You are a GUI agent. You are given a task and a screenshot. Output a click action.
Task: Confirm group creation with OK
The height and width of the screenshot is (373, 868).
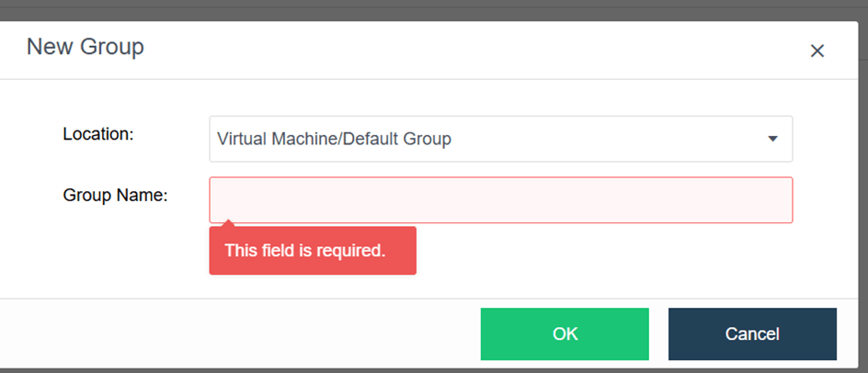(x=565, y=333)
